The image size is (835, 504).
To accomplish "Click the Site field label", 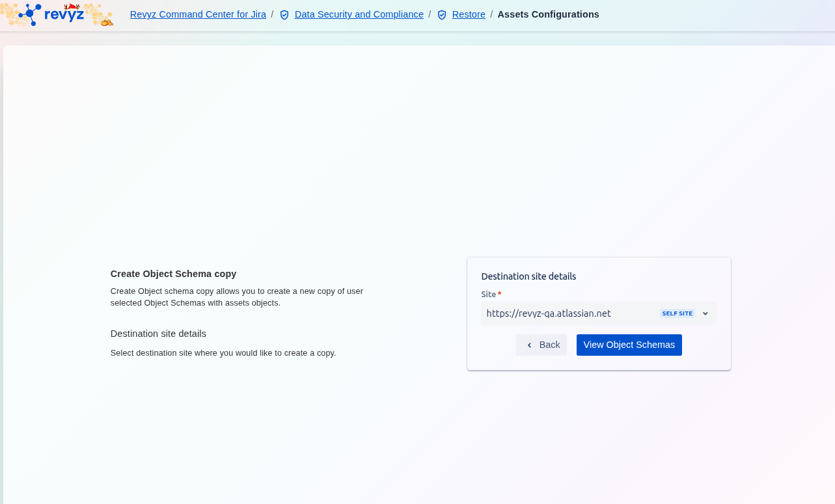I will point(488,295).
